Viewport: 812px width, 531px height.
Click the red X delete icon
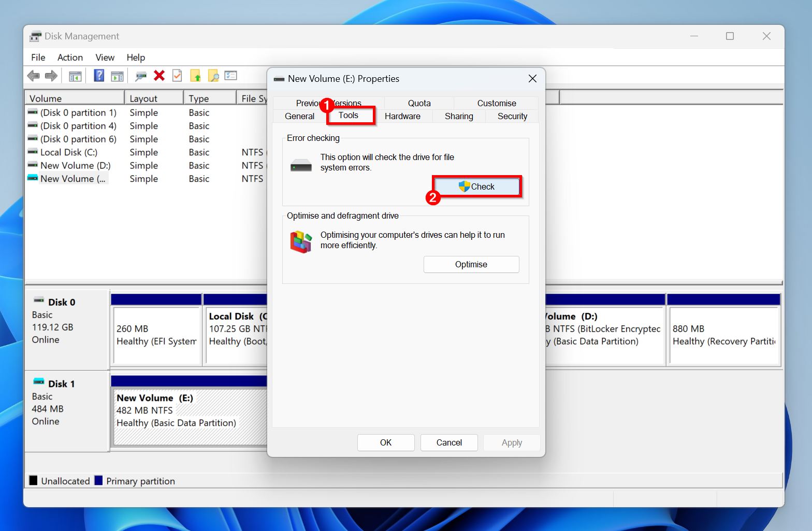click(x=159, y=76)
